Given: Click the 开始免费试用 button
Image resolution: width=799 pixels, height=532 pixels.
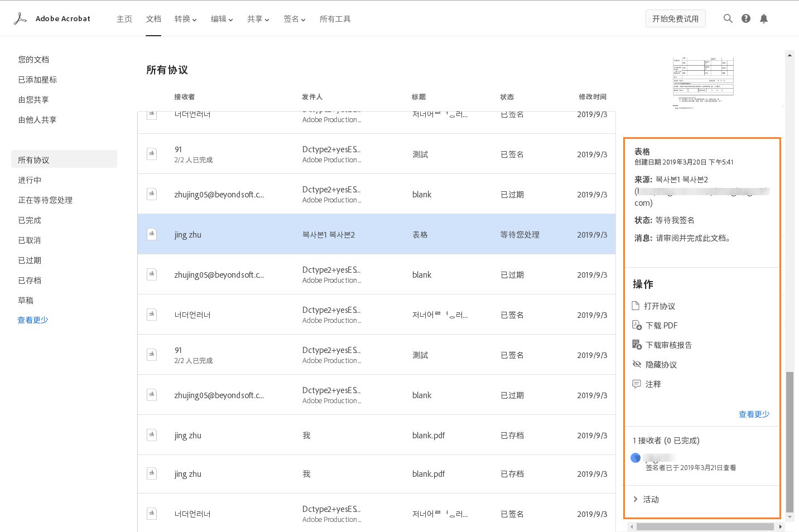Looking at the screenshot, I should click(675, 18).
